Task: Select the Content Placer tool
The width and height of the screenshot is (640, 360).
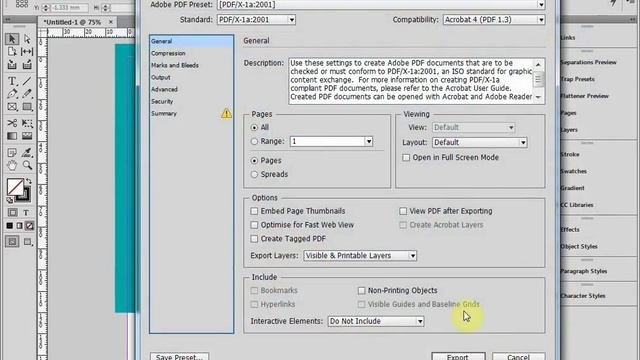Action: tap(27, 65)
